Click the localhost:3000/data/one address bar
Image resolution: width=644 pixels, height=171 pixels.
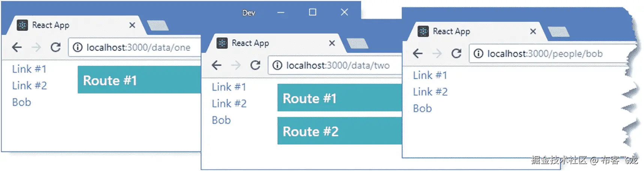pyautogui.click(x=135, y=47)
